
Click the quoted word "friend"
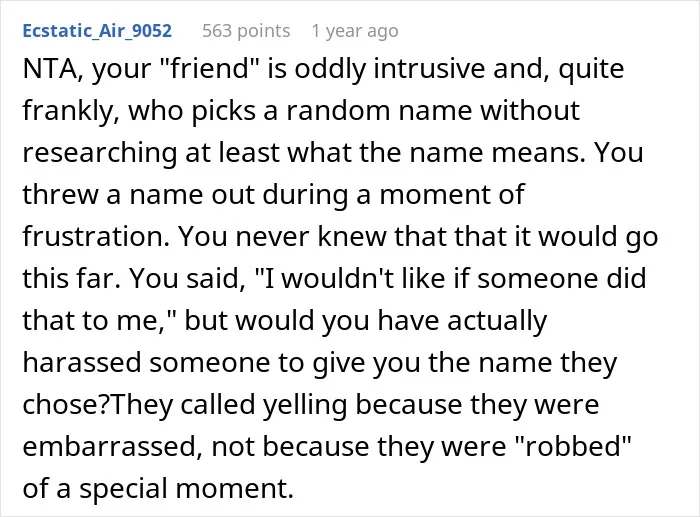(x=209, y=68)
